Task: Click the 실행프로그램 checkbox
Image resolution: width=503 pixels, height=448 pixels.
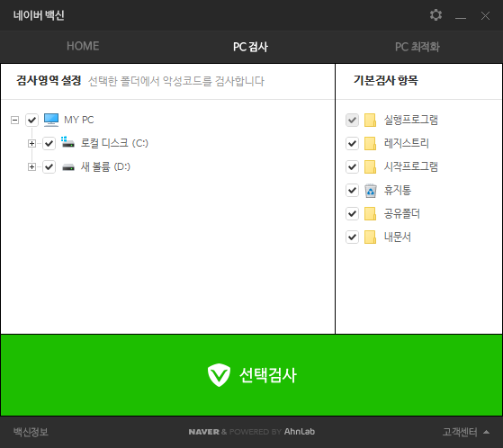Action: tap(352, 120)
